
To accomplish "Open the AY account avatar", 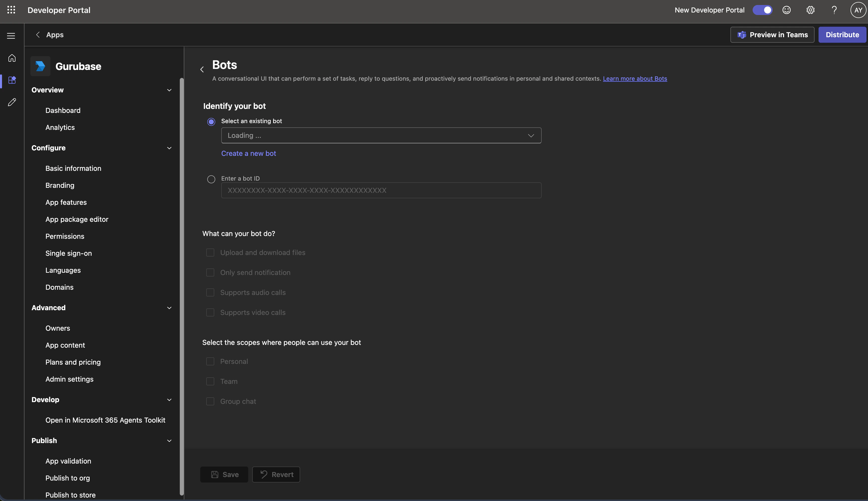I will coord(858,10).
